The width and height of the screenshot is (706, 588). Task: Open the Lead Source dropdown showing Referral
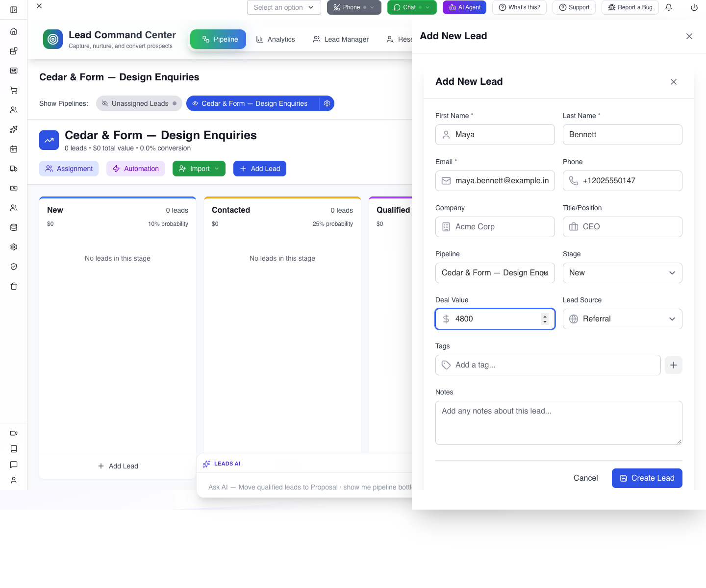tap(623, 319)
